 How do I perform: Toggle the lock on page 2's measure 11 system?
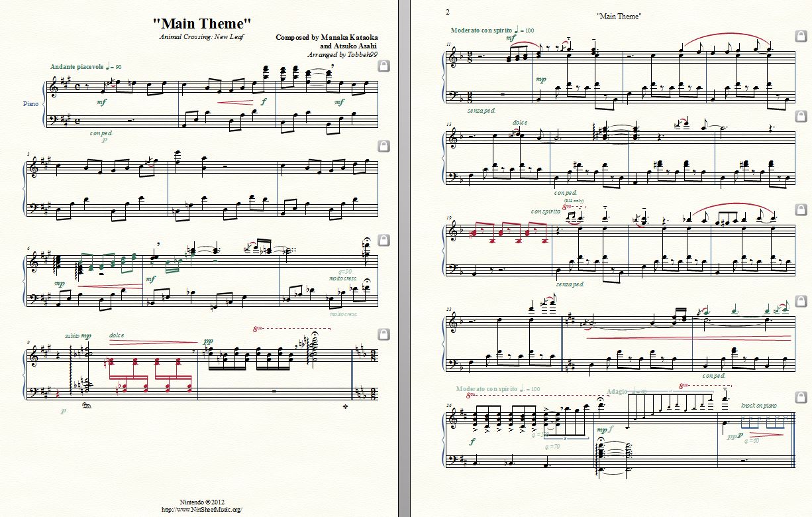(x=800, y=35)
